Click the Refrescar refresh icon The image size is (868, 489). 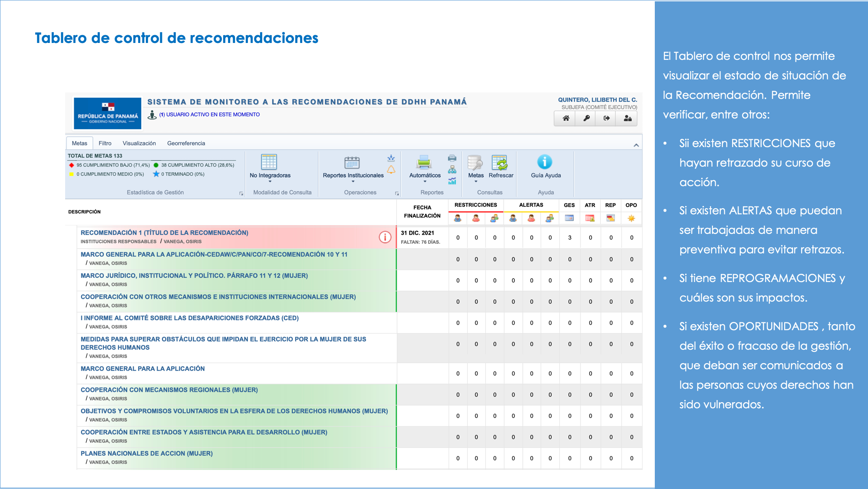pyautogui.click(x=499, y=162)
